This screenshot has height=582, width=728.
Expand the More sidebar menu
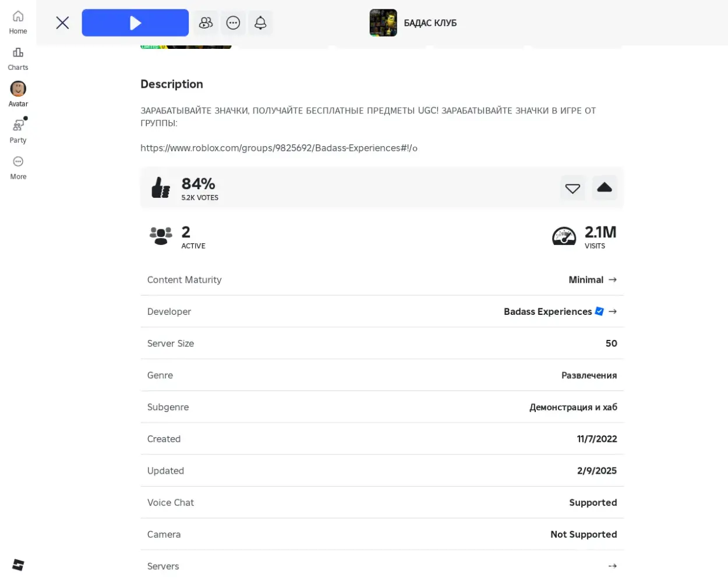pos(18,168)
